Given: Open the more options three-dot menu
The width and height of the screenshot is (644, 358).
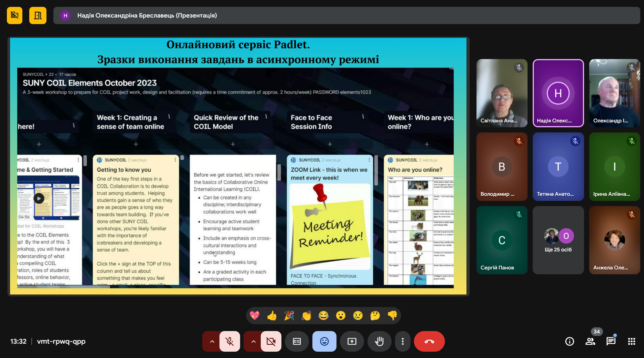Looking at the screenshot, I should point(402,341).
